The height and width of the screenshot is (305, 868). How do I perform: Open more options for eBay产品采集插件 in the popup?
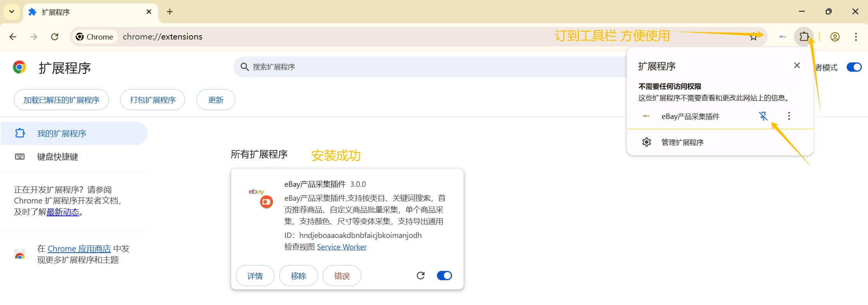pyautogui.click(x=789, y=116)
